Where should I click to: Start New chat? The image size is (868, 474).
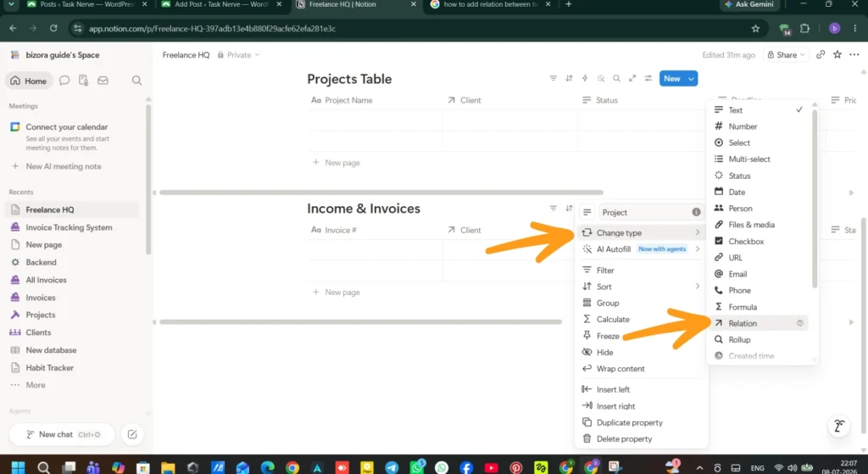coord(62,435)
